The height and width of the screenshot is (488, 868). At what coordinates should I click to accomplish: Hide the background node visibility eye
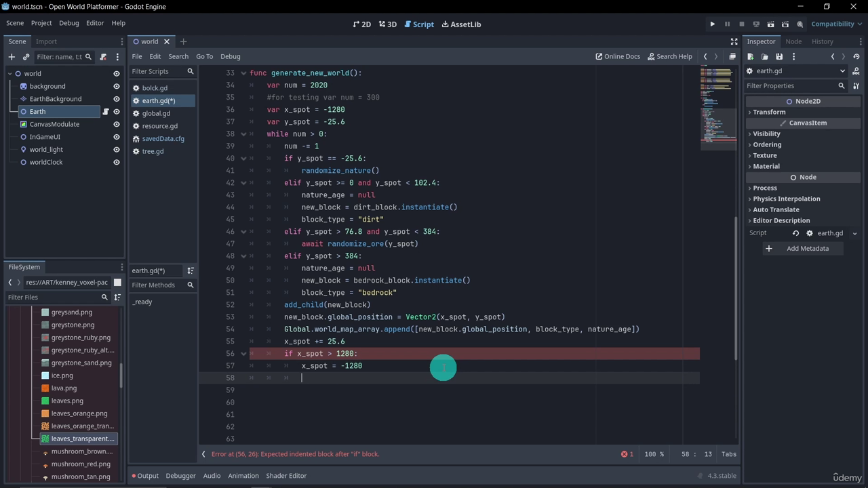117,86
